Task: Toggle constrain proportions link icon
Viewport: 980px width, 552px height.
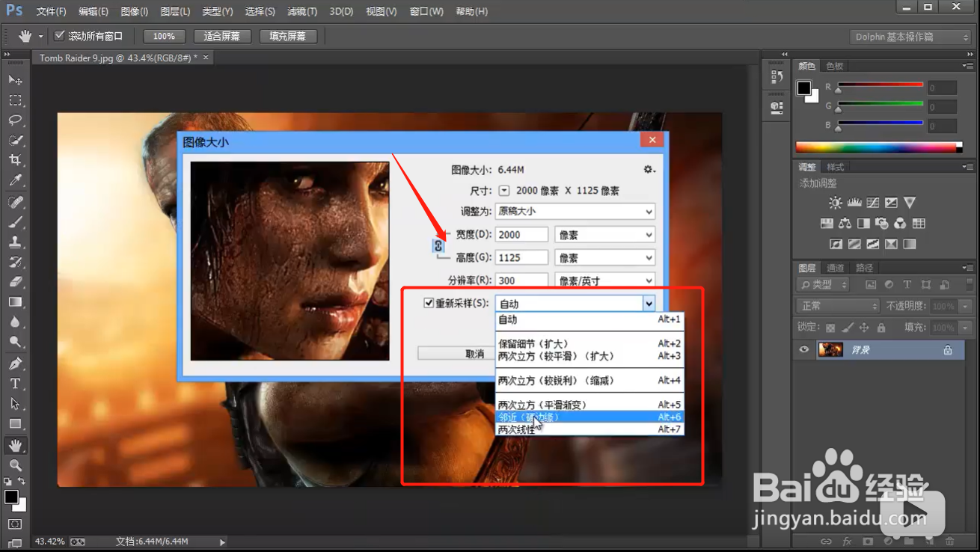Action: 439,246
